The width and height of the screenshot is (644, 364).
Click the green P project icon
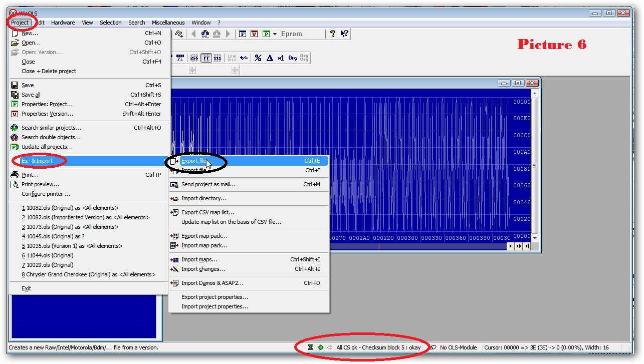[x=266, y=34]
